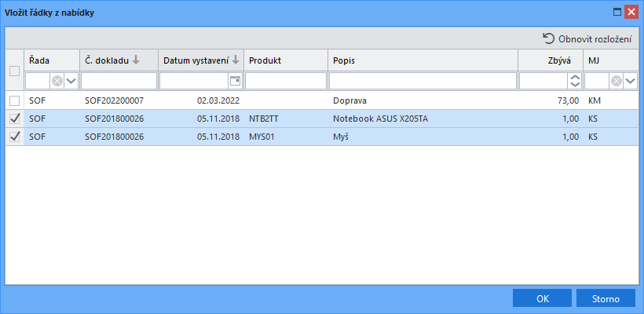This screenshot has width=644, height=314.
Task: Clear the Řada filter with the X icon
Action: [x=57, y=81]
